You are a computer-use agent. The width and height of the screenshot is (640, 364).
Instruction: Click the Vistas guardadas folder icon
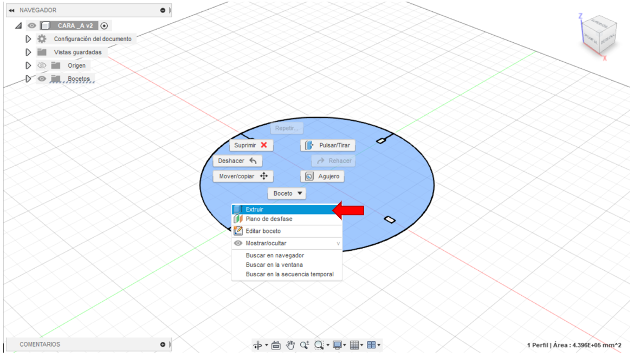(x=42, y=52)
